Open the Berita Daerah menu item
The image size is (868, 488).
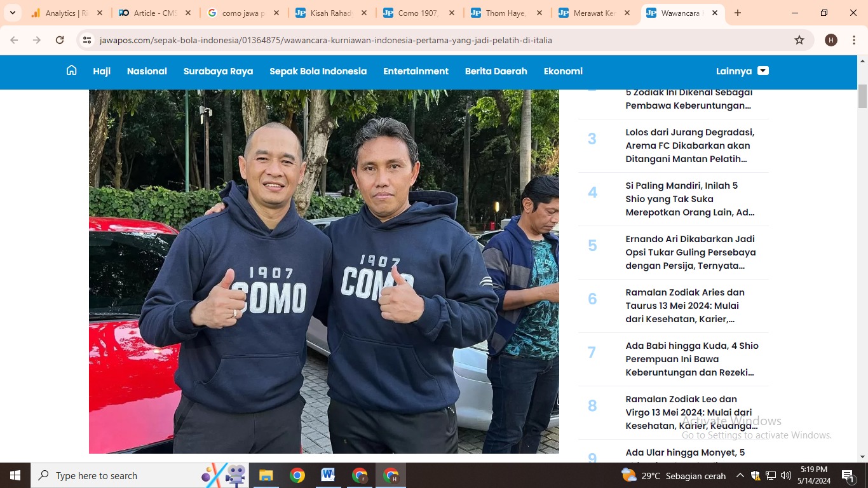(496, 71)
